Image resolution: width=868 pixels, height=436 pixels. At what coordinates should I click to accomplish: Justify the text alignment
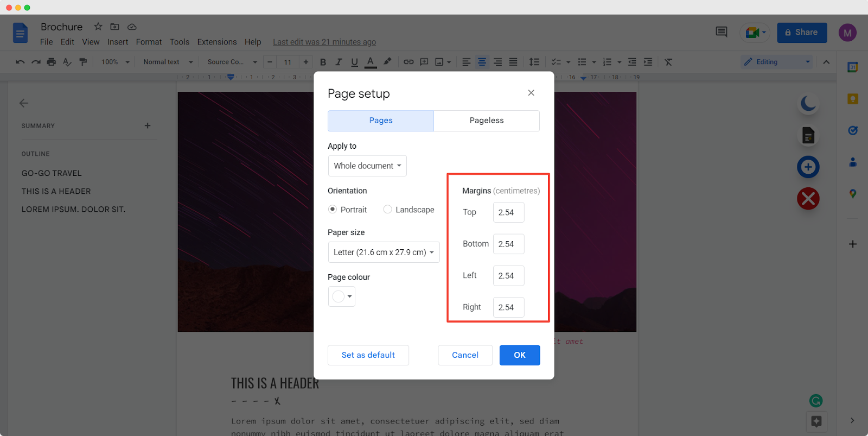click(513, 62)
